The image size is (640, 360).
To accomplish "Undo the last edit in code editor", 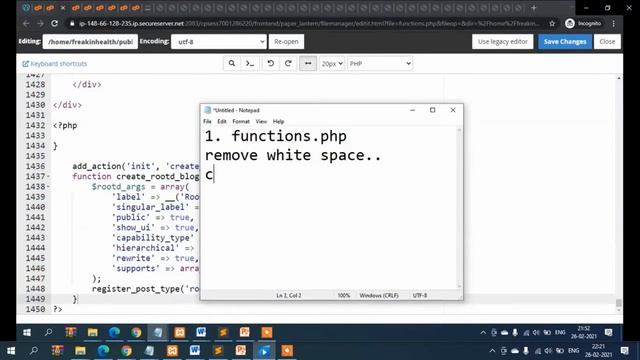I will pos(270,64).
